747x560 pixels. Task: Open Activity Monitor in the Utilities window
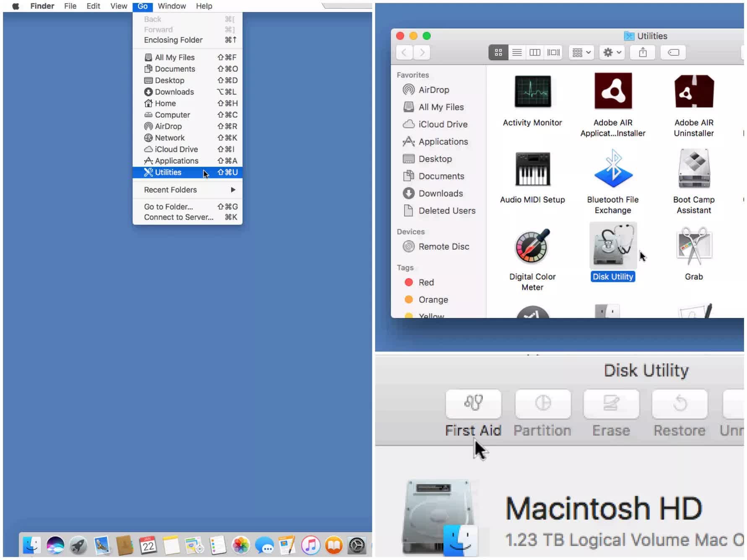532,91
